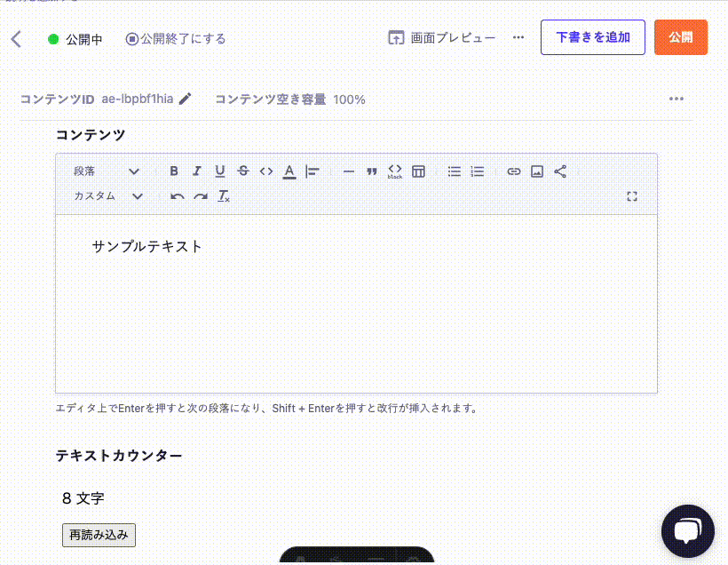Toggle strikethrough formatting

pyautogui.click(x=243, y=171)
